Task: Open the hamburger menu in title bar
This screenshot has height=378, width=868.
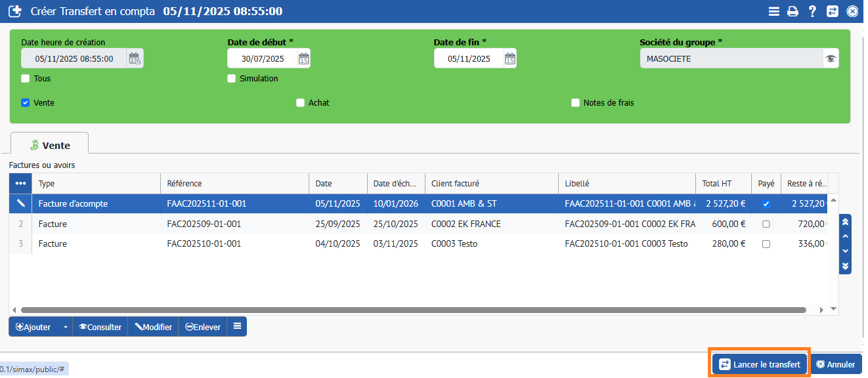Action: [x=774, y=11]
